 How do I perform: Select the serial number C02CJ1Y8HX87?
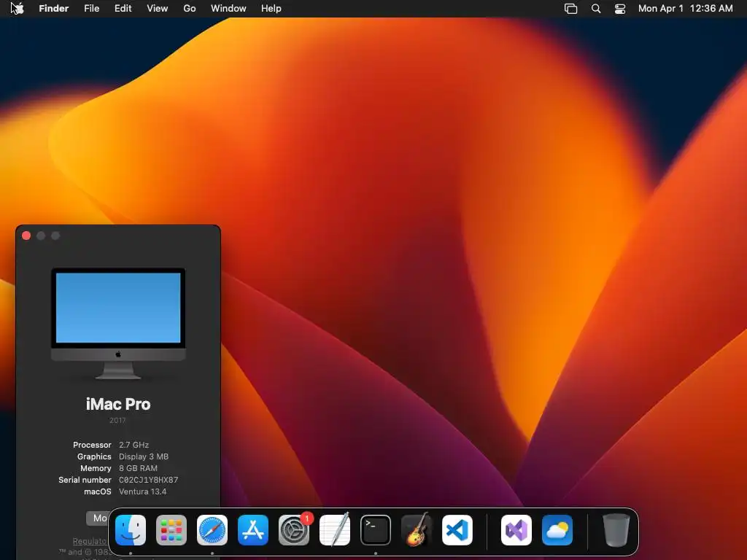tap(149, 480)
